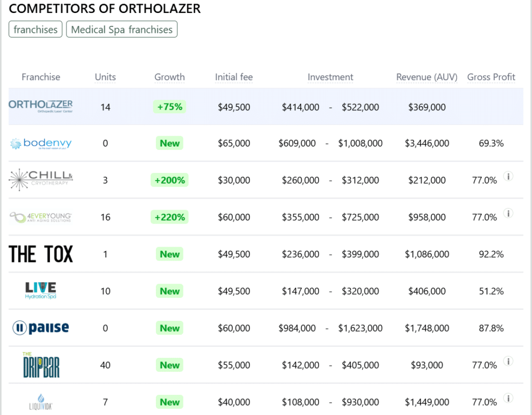Click the +220% growth badge
This screenshot has width=532, height=415.
(x=170, y=217)
